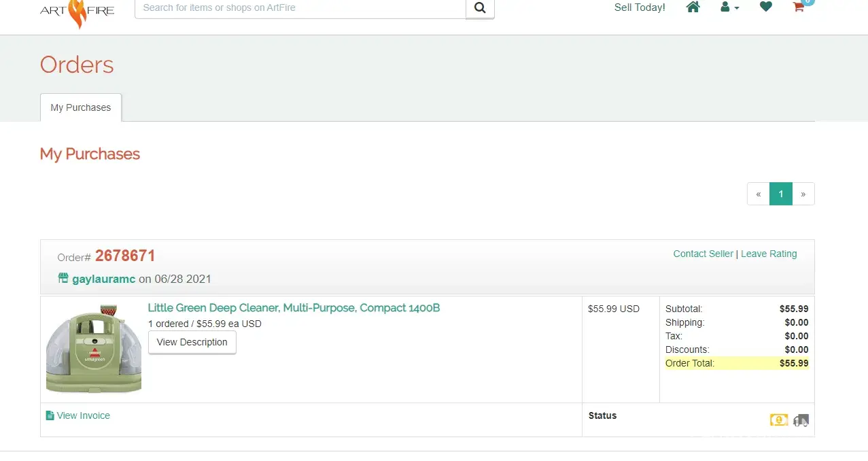This screenshot has height=461, width=868.
Task: Select page 1 in pagination
Action: [781, 194]
